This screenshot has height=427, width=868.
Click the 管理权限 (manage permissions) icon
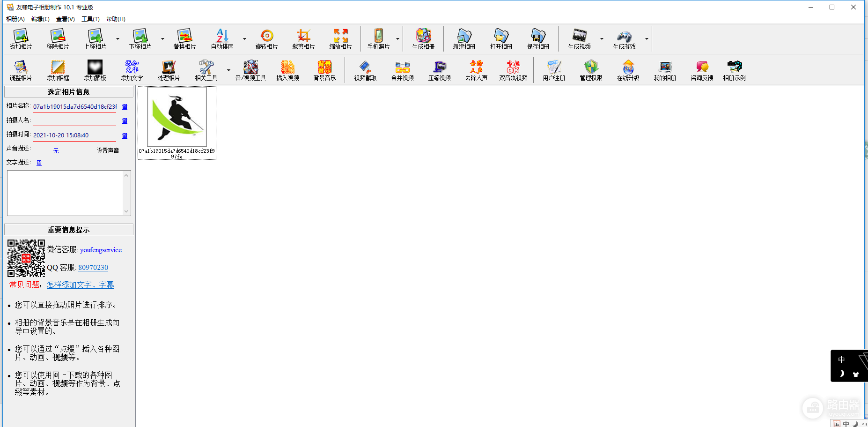click(591, 70)
